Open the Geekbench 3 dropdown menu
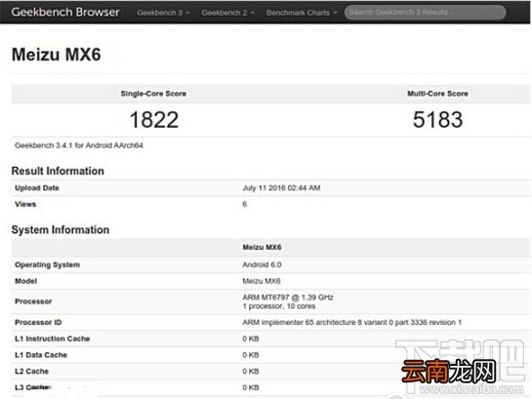This screenshot has height=399, width=532. click(163, 13)
